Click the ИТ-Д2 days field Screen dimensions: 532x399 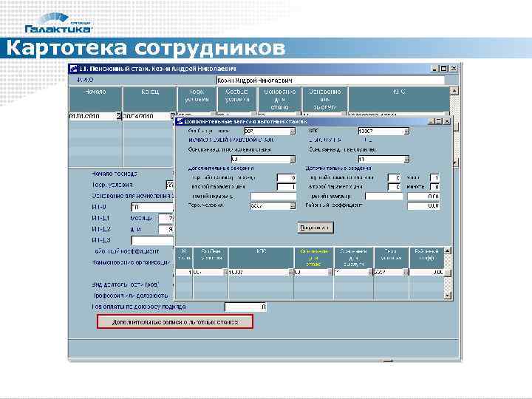click(166, 229)
